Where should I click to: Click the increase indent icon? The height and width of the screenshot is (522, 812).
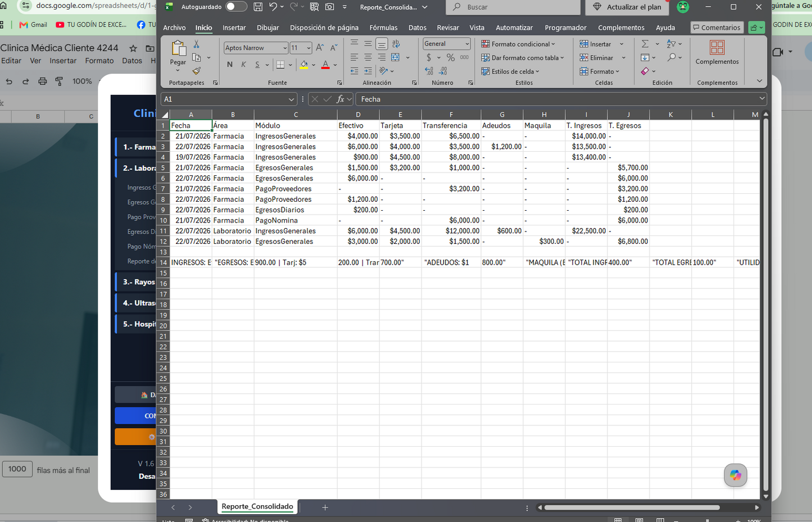pyautogui.click(x=368, y=71)
